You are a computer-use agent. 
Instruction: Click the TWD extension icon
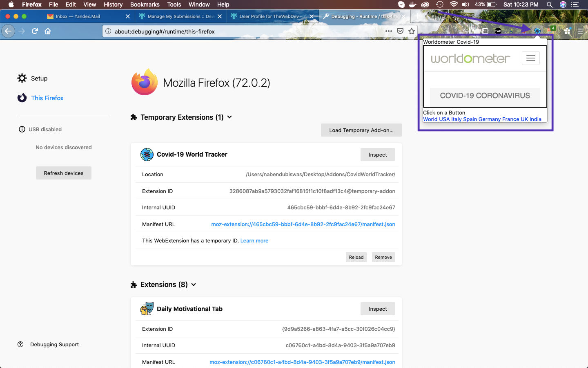pyautogui.click(x=498, y=31)
